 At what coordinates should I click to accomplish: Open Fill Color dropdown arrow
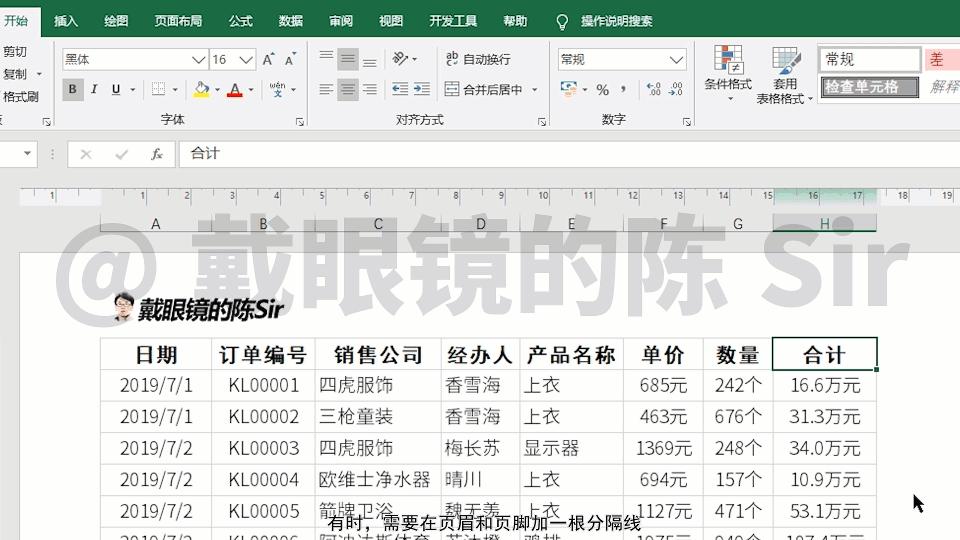click(217, 89)
